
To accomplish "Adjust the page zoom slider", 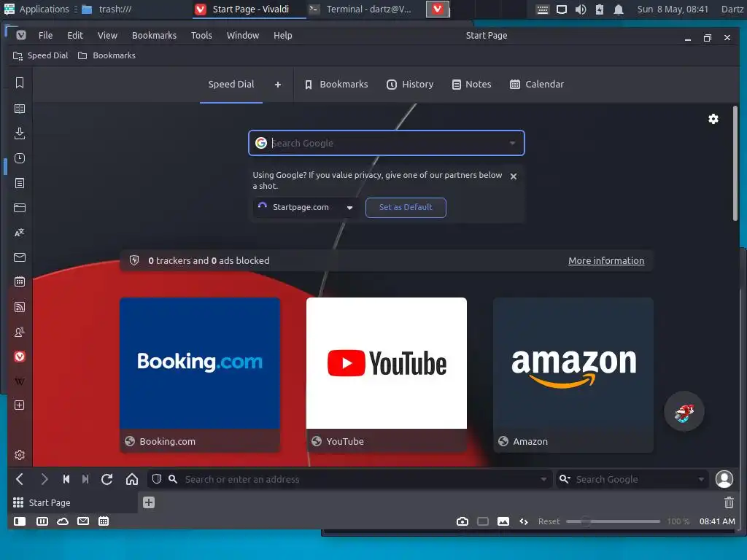I will (x=613, y=521).
